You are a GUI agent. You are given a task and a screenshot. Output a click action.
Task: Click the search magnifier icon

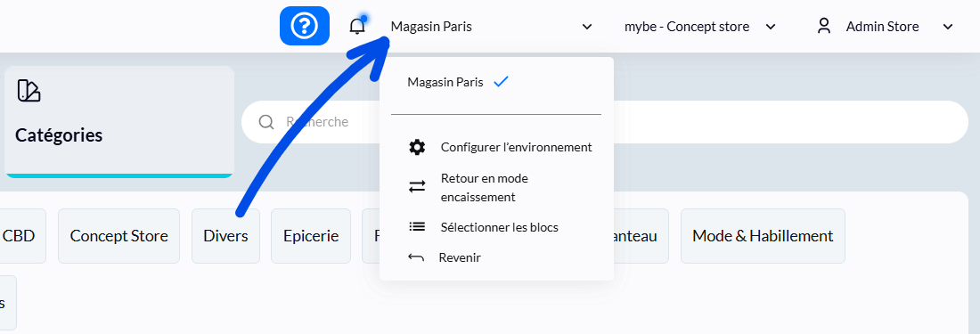coord(266,122)
